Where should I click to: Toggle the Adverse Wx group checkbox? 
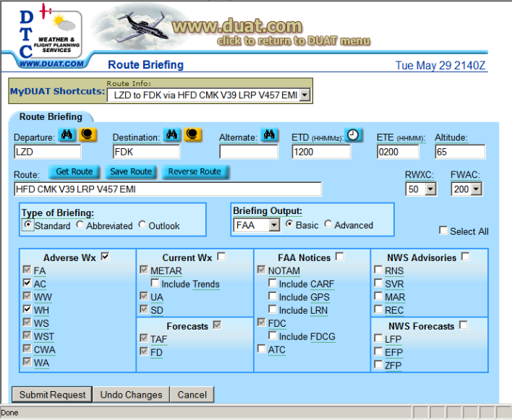pos(105,257)
